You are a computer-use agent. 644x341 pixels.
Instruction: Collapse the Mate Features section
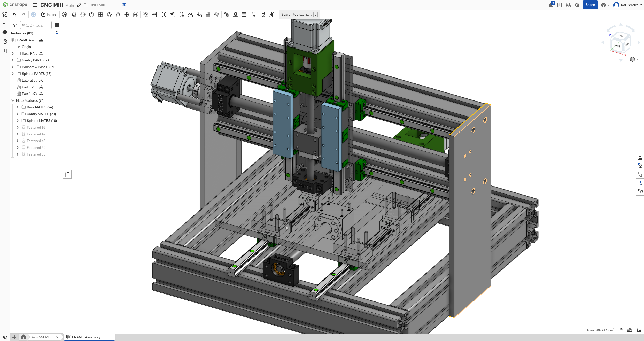click(13, 100)
